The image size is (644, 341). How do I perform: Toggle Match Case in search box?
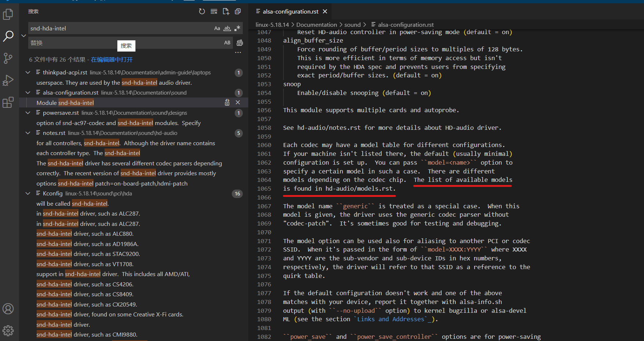[217, 28]
